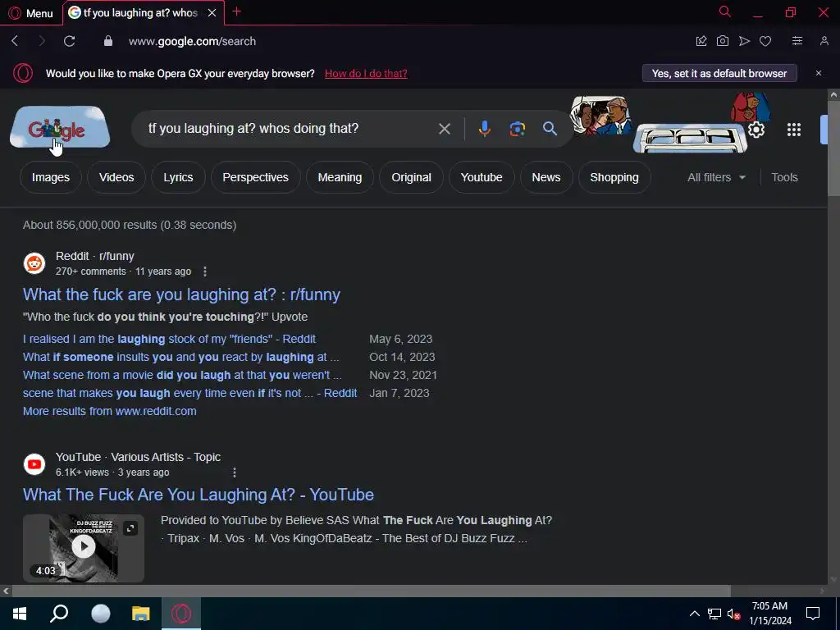Click the address bar URL
Screen dimensions: 840x630
(192, 41)
